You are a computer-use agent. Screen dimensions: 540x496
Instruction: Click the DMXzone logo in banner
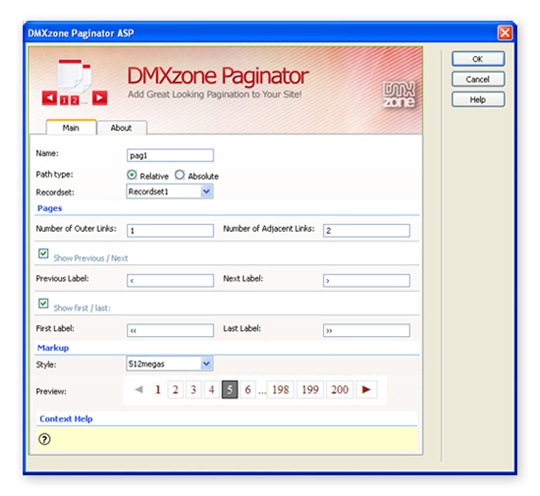click(399, 95)
